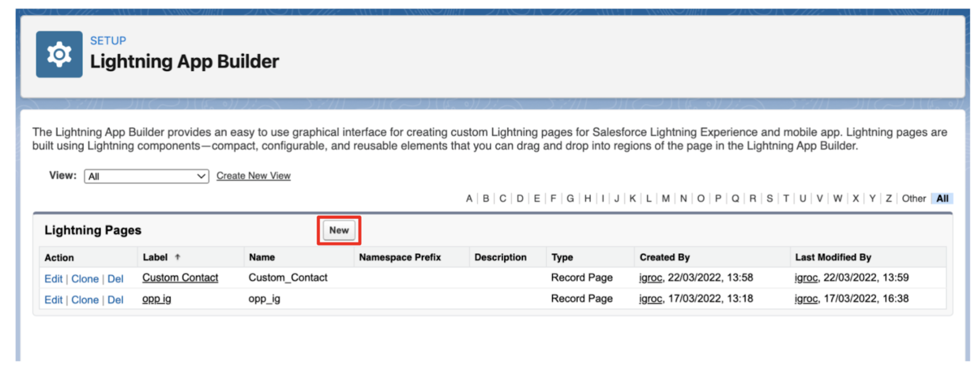Click the Namespace Prefix column header
980x369 pixels.
tap(400, 257)
